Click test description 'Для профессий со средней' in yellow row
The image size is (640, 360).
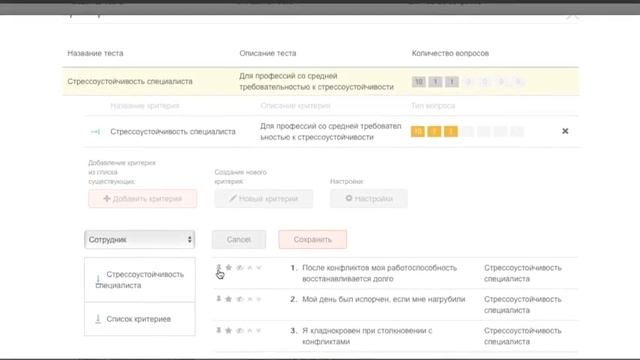pyautogui.click(x=316, y=81)
